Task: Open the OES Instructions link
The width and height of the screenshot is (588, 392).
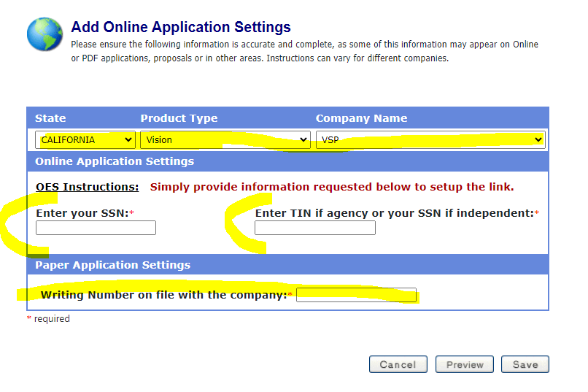Action: pos(88,187)
